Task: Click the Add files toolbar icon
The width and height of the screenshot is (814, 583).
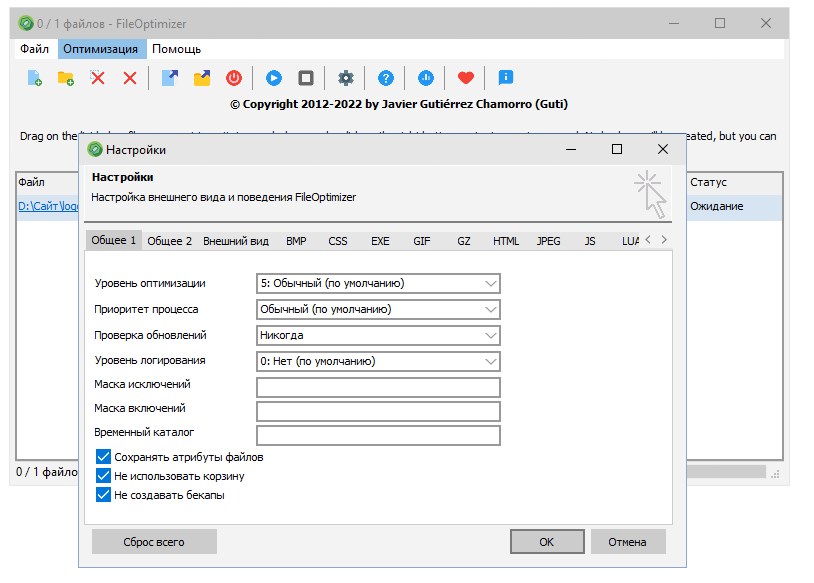Action: (x=34, y=78)
